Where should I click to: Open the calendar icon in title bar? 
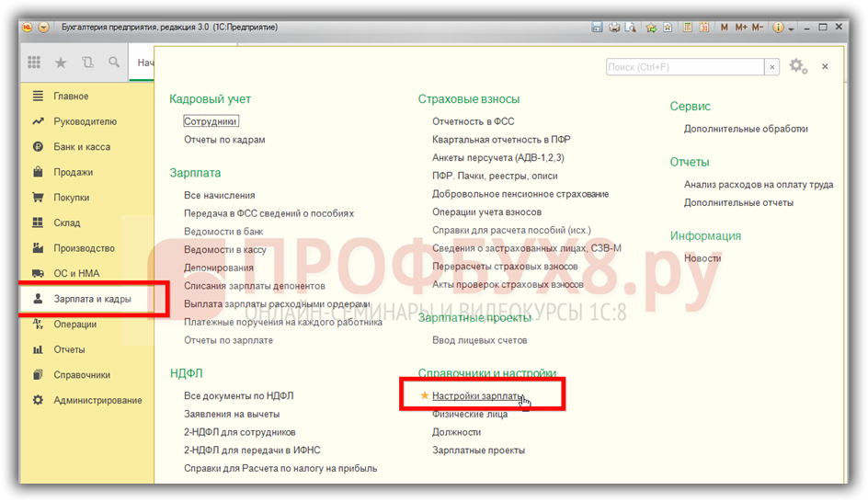(703, 27)
